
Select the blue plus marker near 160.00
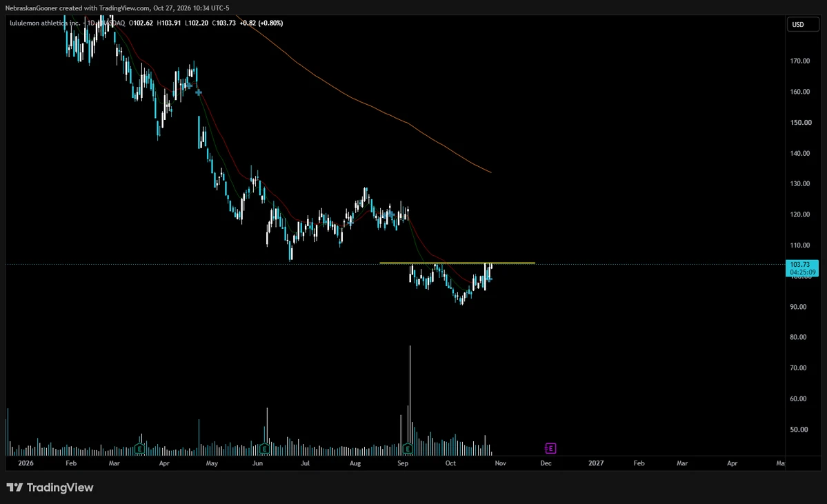coord(199,92)
